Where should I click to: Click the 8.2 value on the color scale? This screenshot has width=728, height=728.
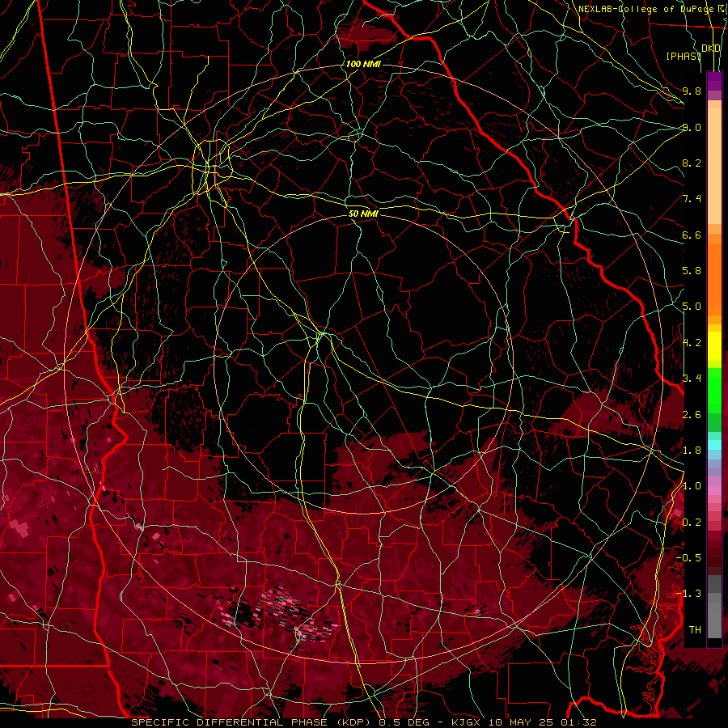pos(692,163)
